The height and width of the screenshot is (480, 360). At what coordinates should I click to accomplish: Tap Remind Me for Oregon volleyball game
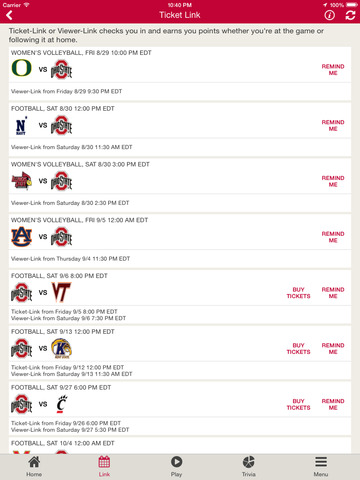(x=333, y=70)
